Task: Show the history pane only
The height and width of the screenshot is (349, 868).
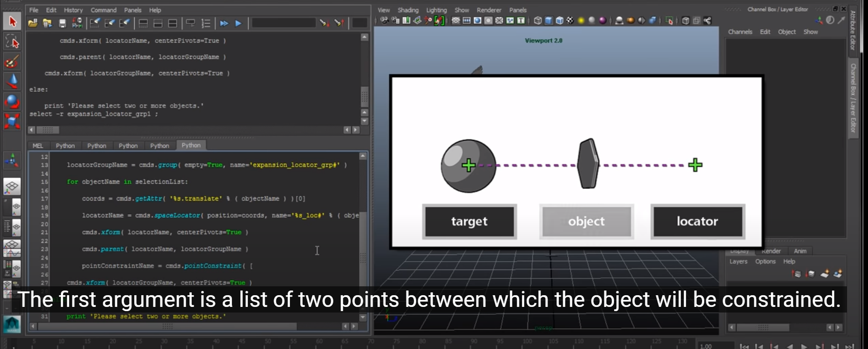Action: (143, 23)
